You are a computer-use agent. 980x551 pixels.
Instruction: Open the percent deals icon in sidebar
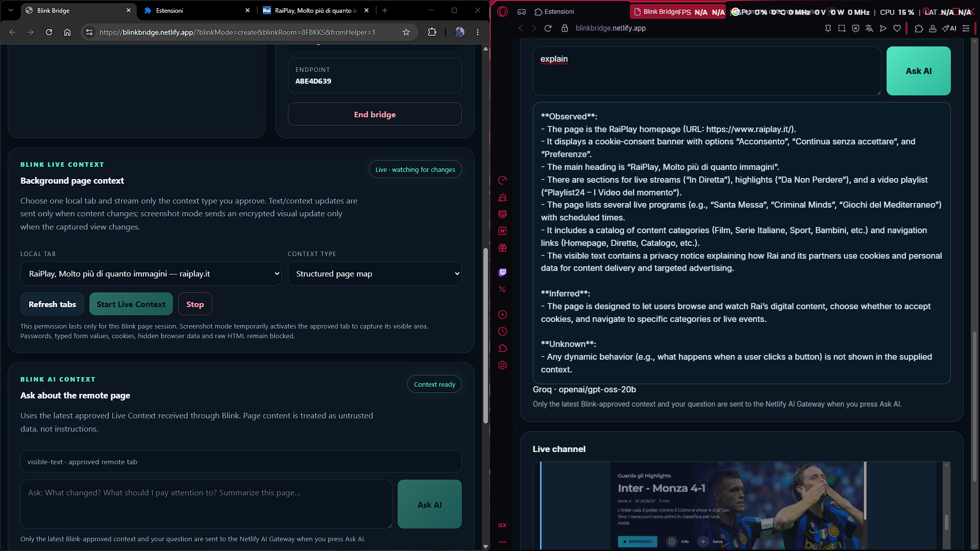[503, 289]
